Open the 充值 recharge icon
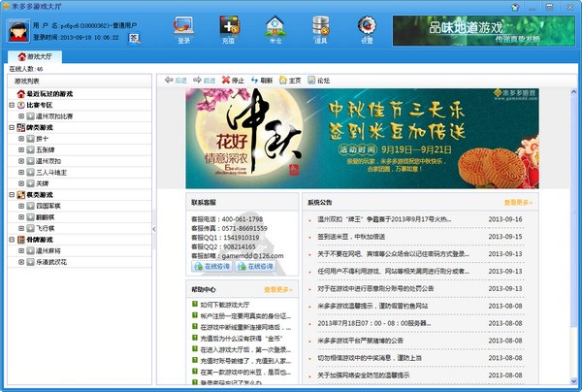 [x=229, y=30]
